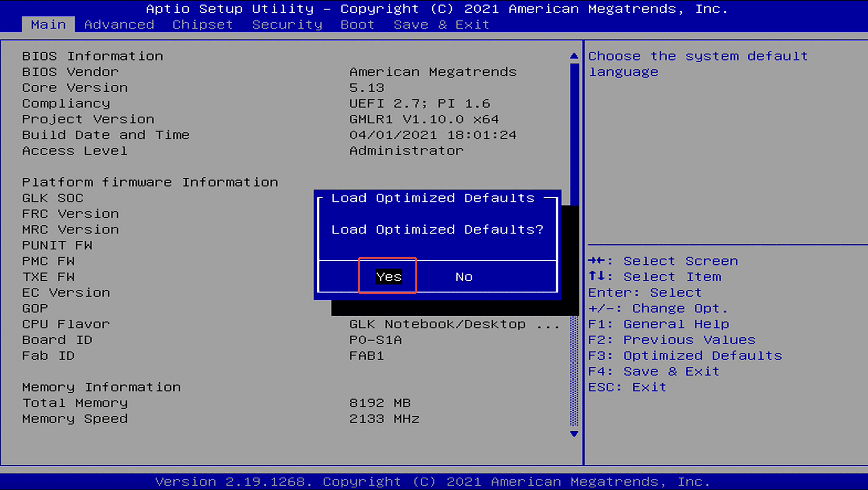Click the scrollbar up arrow
The image size is (868, 490).
coord(574,55)
